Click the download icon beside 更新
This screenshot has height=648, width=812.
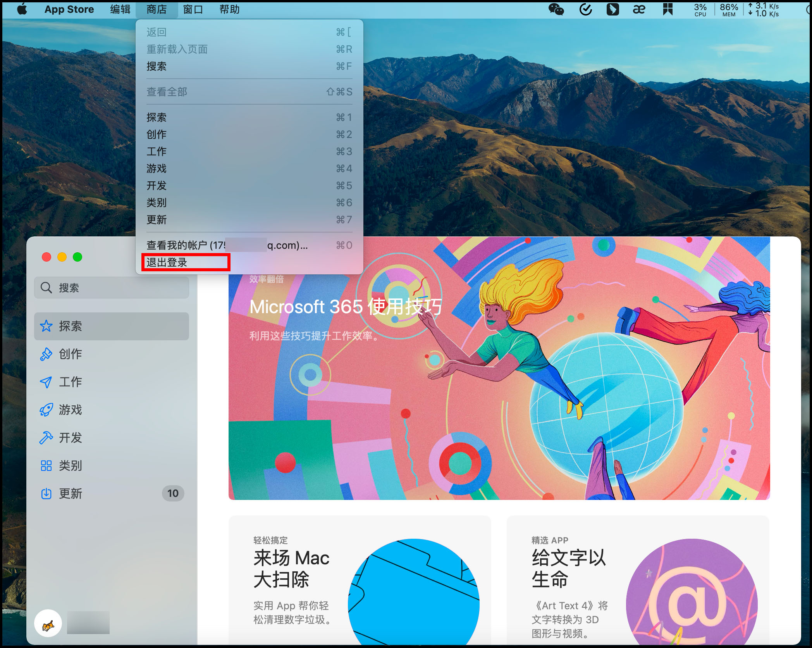[x=46, y=493]
